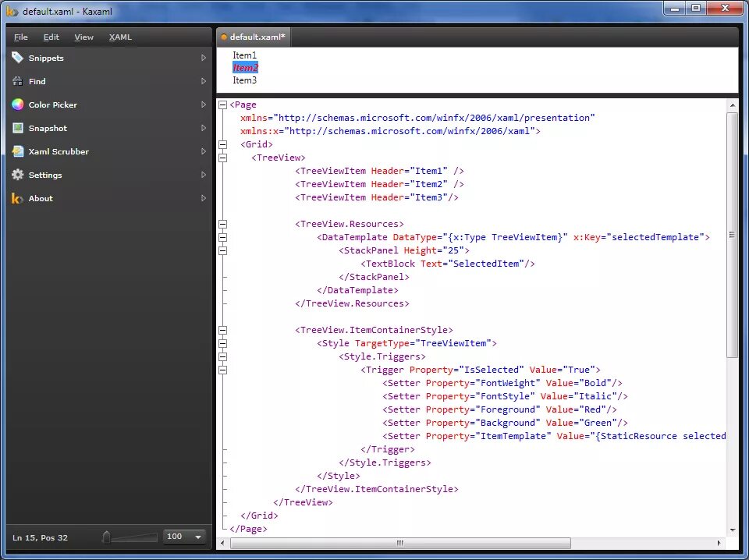The image size is (749, 560).
Task: Select Item1 in the preview tree
Action: pyautogui.click(x=244, y=55)
